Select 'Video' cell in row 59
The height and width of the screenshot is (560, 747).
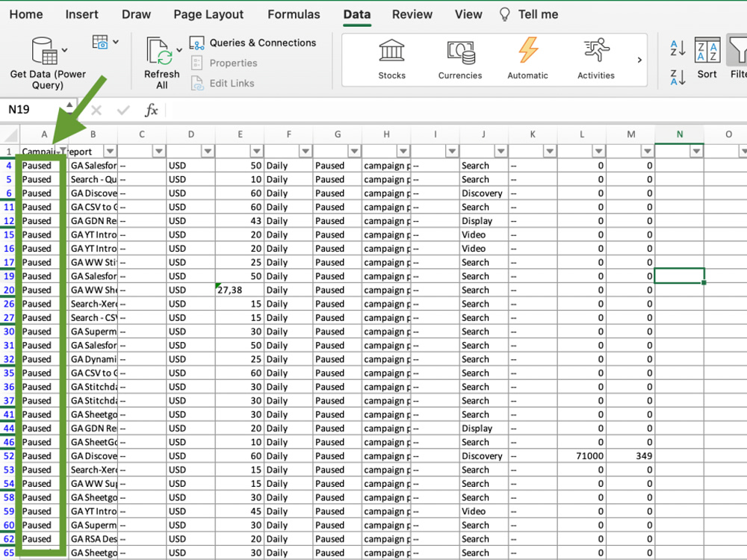[483, 511]
